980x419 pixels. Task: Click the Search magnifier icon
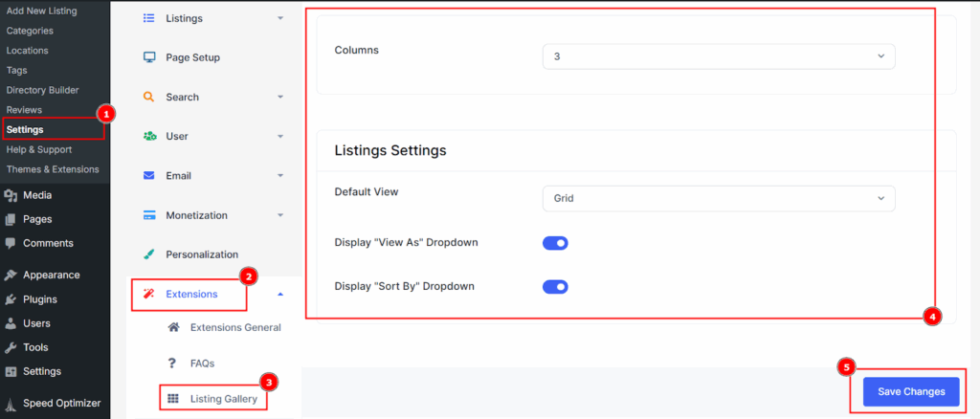click(x=149, y=97)
